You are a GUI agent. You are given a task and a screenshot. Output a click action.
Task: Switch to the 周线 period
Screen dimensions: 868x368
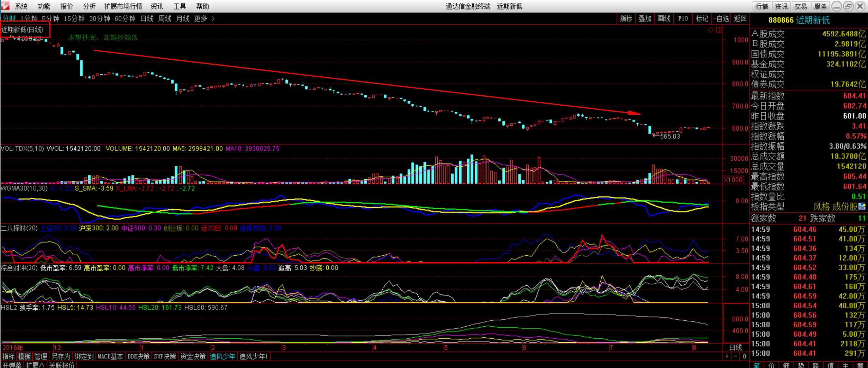(x=165, y=19)
